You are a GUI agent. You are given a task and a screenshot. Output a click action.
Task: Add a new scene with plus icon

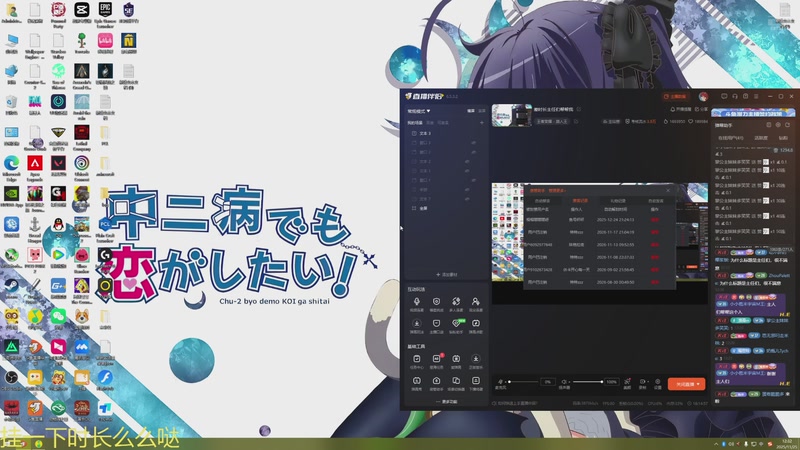(481, 123)
